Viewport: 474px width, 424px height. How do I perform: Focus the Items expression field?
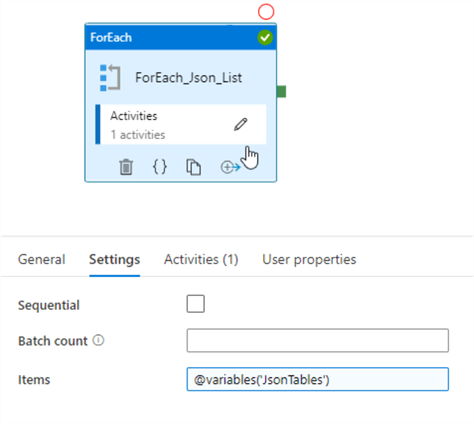(318, 379)
